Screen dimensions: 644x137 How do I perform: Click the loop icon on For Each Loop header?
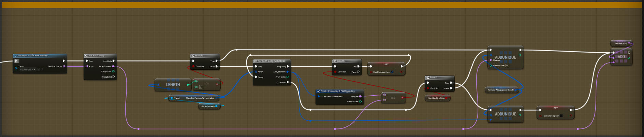[87, 56]
